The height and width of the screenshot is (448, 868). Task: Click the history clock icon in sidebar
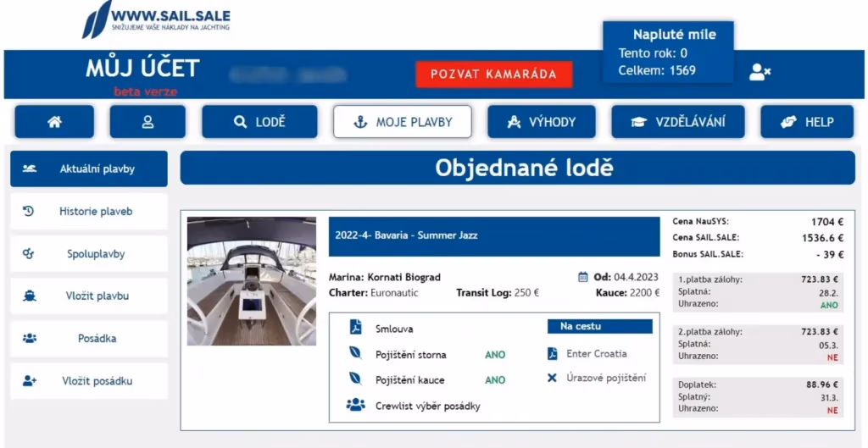(x=29, y=211)
